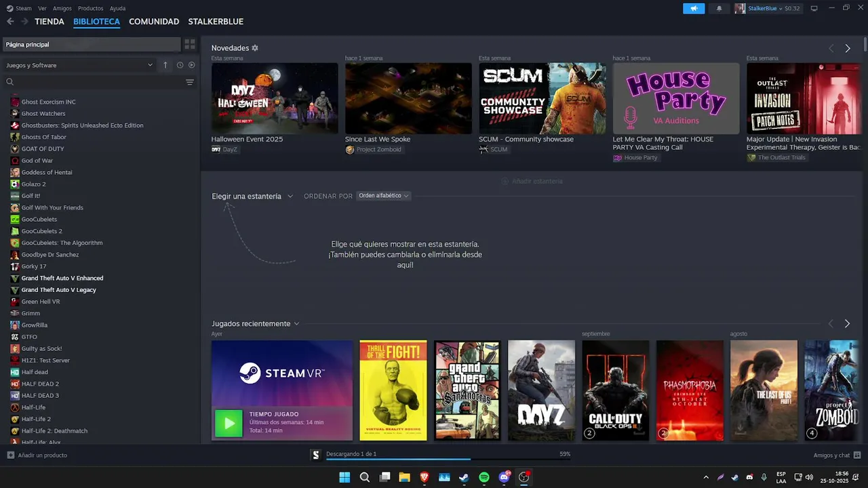Switch library to collections grid view
Image resolution: width=868 pixels, height=488 pixels.
(x=190, y=44)
